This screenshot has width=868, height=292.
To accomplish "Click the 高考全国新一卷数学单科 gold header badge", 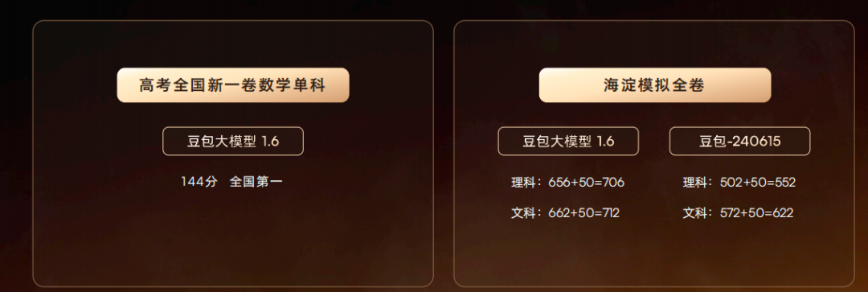I will point(233,85).
